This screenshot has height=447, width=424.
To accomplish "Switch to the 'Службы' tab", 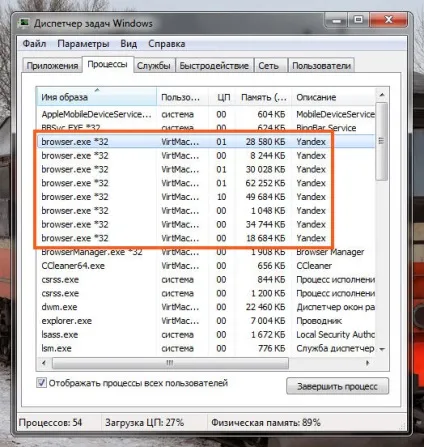I will click(154, 66).
